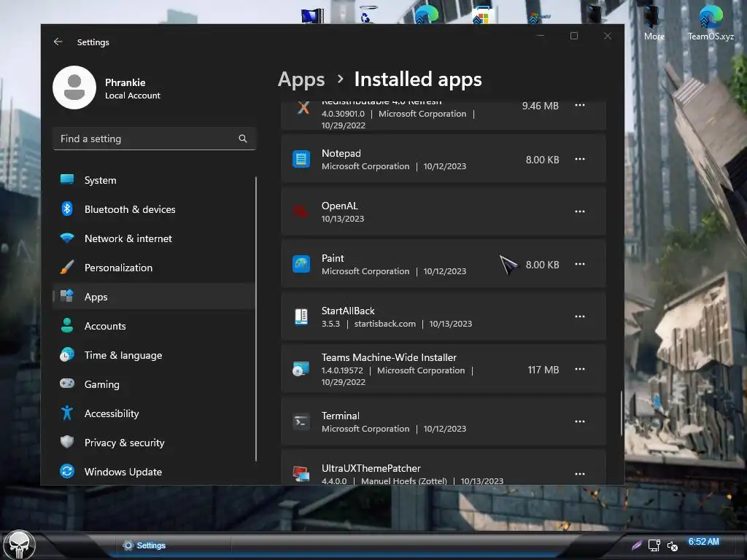This screenshot has width=747, height=560.
Task: Click the search magnifier icon
Action: click(x=243, y=139)
